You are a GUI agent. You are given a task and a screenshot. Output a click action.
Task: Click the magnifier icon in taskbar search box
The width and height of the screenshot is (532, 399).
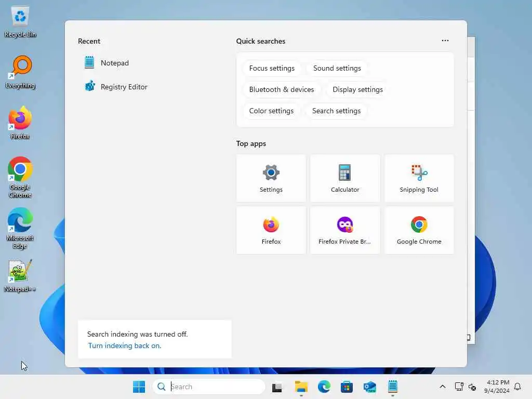click(162, 387)
